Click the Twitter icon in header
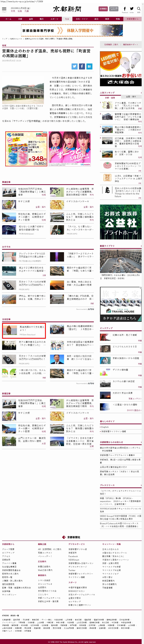Screen dimensions: 144x644 [x=132, y=9]
